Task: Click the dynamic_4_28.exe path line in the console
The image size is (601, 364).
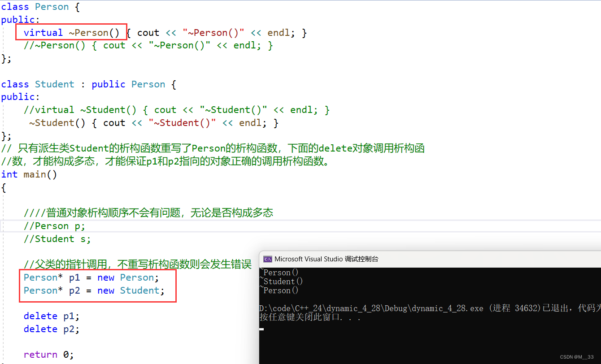Action: 430,308
